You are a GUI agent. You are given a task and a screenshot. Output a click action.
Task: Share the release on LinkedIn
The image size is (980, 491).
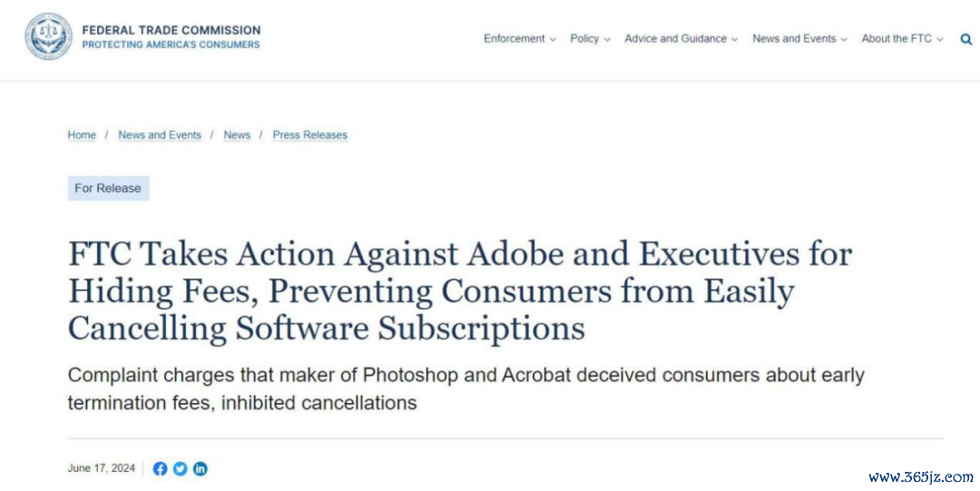pos(200,468)
